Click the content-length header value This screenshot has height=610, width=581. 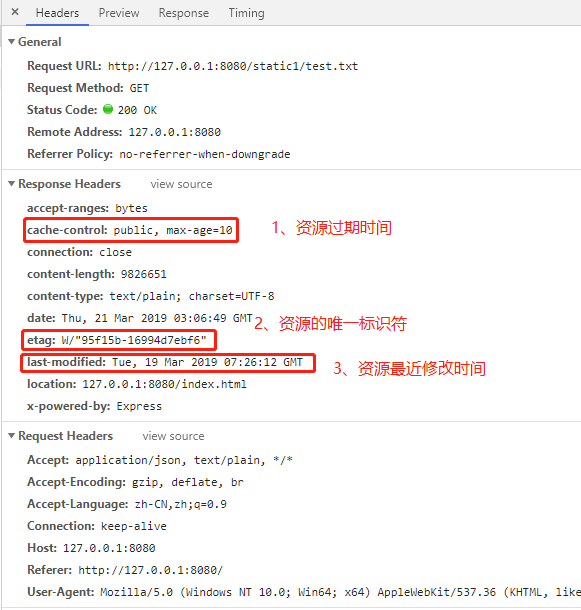pyautogui.click(x=144, y=274)
